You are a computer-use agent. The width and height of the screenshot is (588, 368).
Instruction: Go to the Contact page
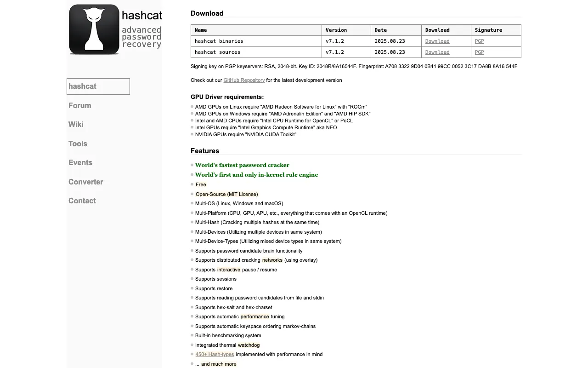(x=82, y=201)
